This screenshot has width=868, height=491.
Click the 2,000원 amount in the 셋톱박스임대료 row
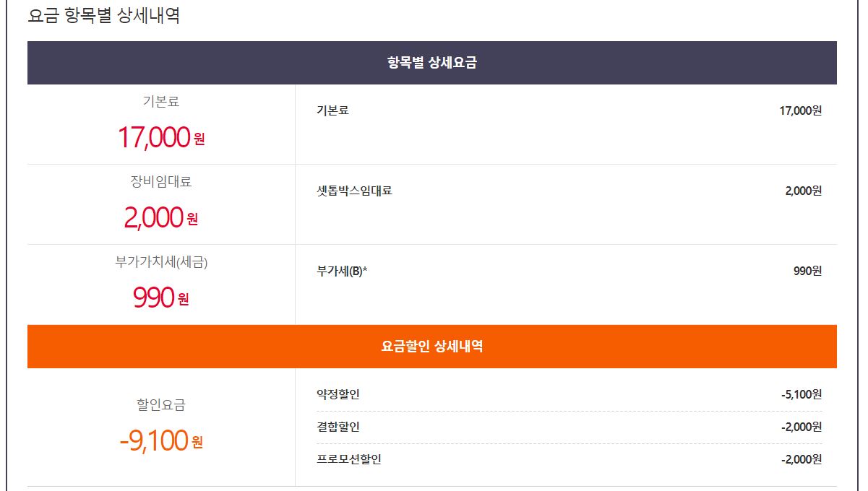tap(803, 191)
